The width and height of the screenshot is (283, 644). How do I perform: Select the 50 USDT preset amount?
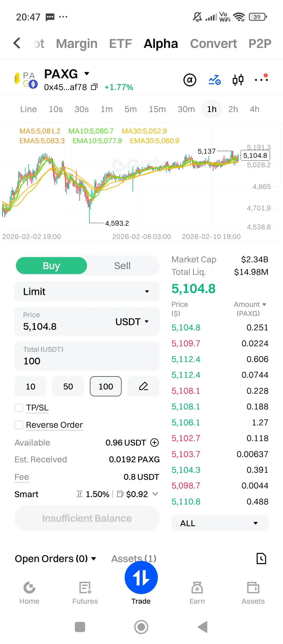(68, 386)
